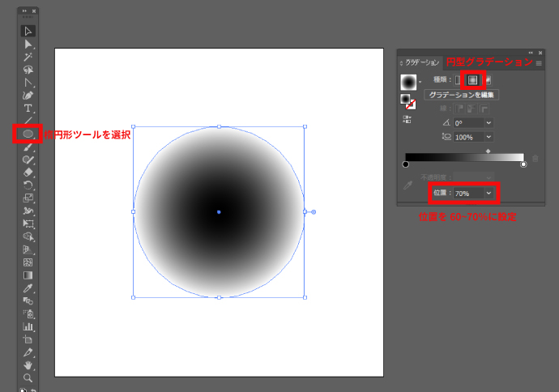Select the Eyedropper tool in the toolbar

pyautogui.click(x=28, y=288)
